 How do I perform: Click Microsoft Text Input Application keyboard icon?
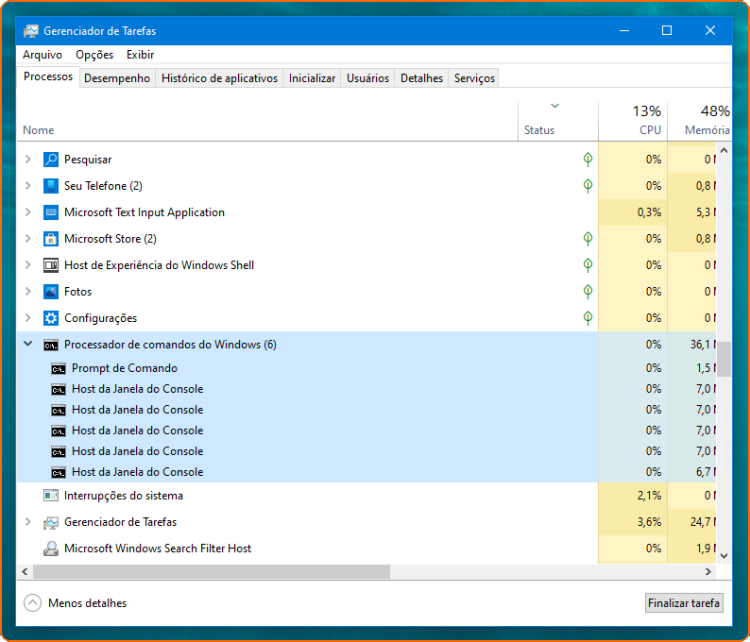point(51,212)
